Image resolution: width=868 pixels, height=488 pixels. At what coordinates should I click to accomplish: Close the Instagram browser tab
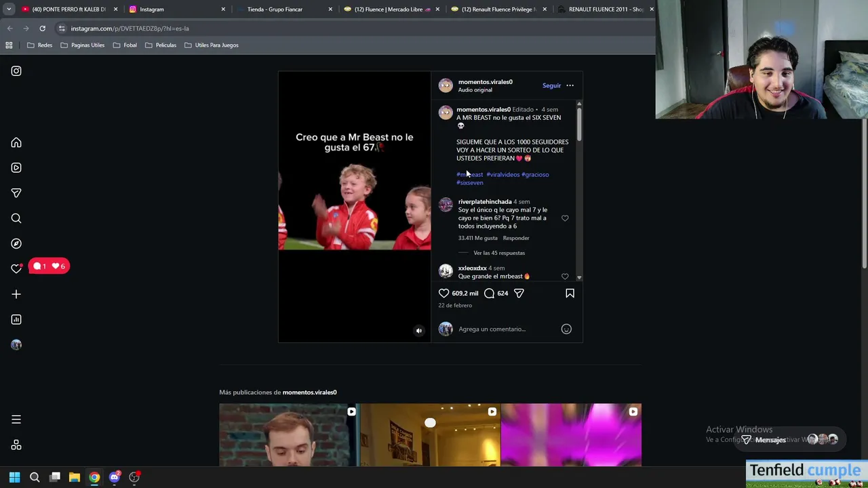[x=222, y=9]
